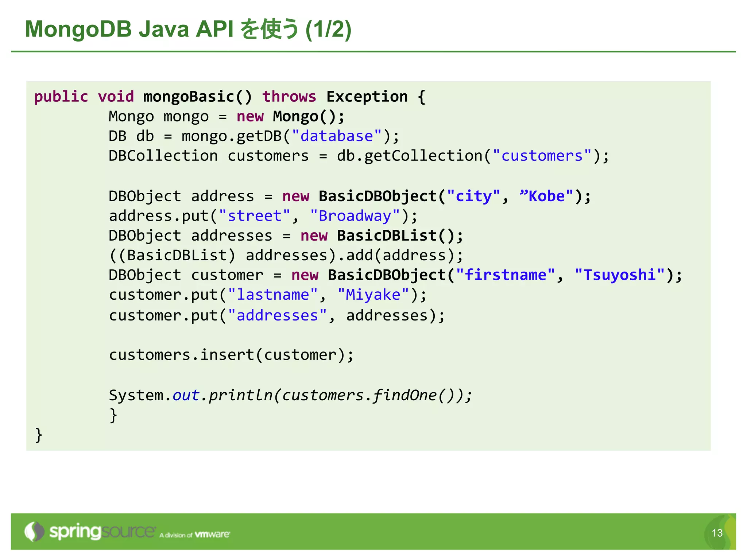This screenshot has width=747, height=560.
Task: Click 'A division of vmware' text
Action: [x=195, y=534]
